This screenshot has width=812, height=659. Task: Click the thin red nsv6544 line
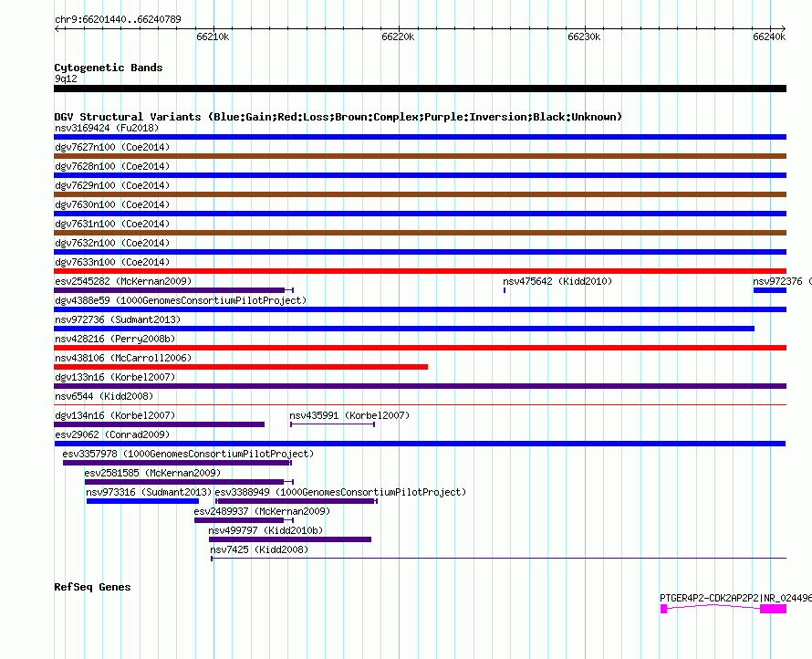pos(420,404)
